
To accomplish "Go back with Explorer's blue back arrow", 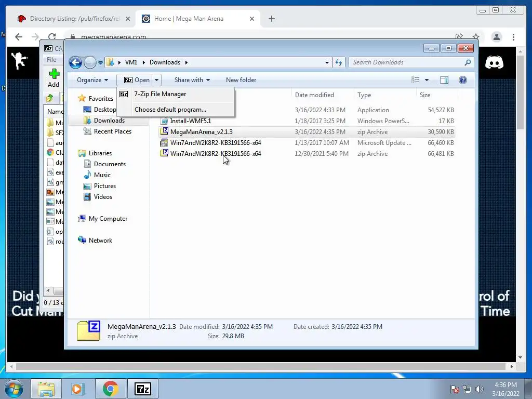I will [x=75, y=62].
